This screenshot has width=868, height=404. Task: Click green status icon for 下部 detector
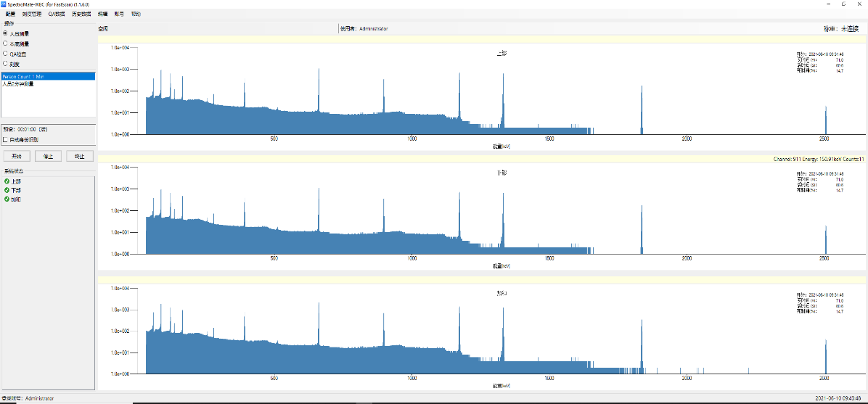[7, 190]
